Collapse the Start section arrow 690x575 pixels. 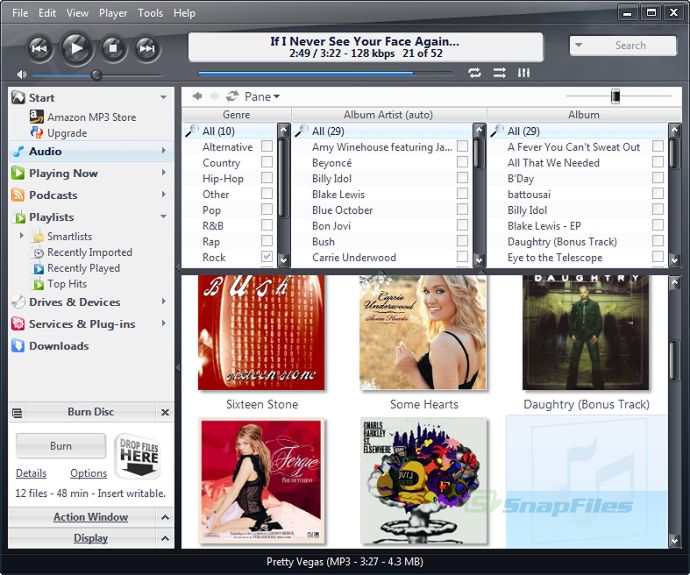[163, 97]
